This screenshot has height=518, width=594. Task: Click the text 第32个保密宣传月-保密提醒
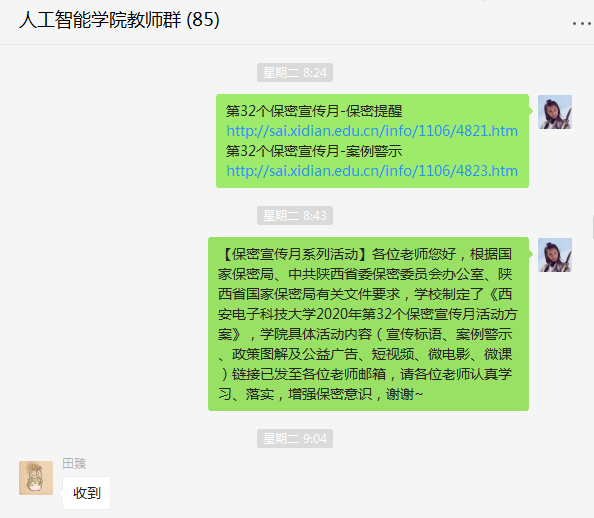(x=314, y=111)
